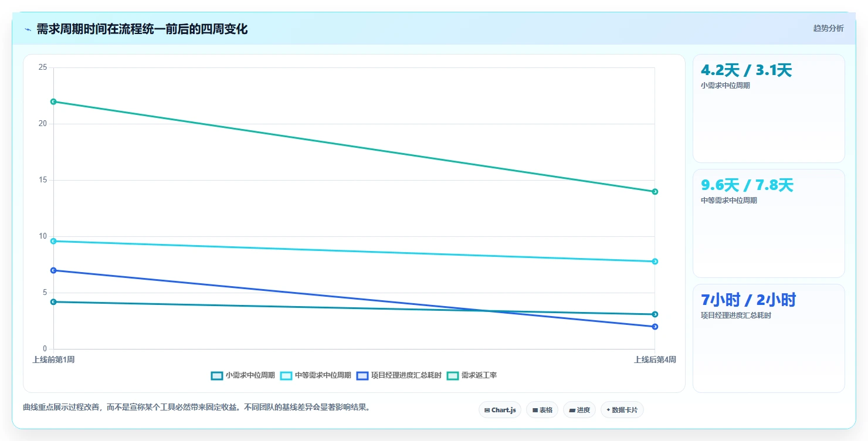Screen dimensions: 868x441
Task: Click 小需求中位周期 point at 上线前第1周
Action: 53,302
